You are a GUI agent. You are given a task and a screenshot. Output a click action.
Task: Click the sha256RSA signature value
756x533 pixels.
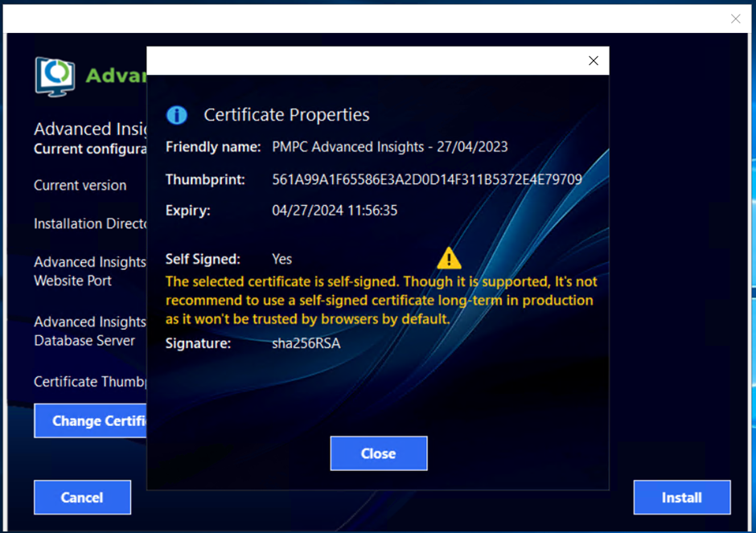tap(306, 343)
